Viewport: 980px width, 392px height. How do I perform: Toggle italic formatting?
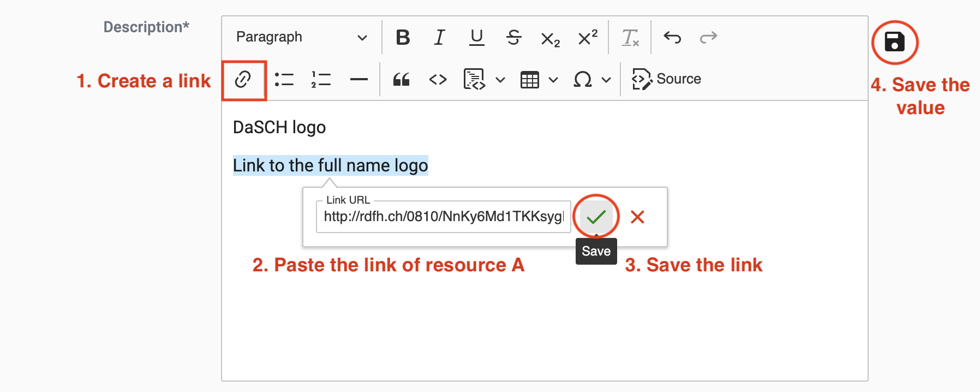439,38
